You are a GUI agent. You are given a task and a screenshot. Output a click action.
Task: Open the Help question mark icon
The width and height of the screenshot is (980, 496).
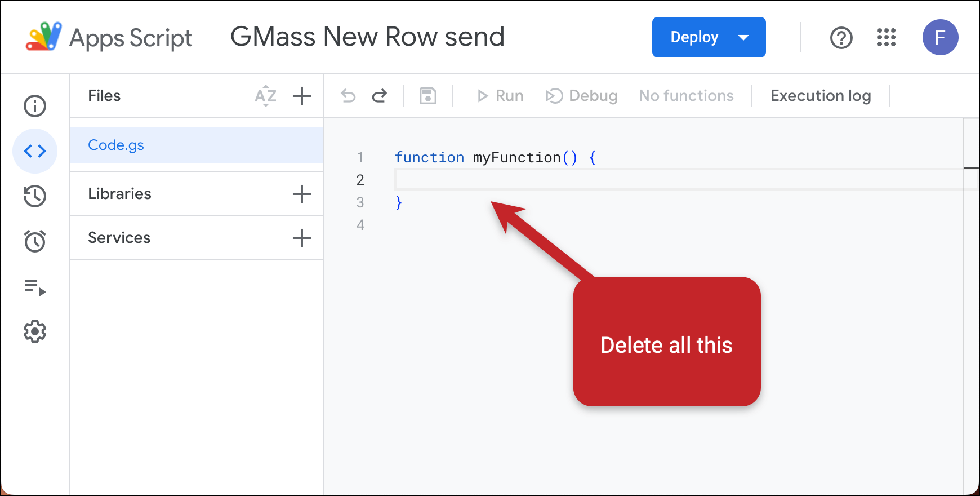click(x=841, y=38)
